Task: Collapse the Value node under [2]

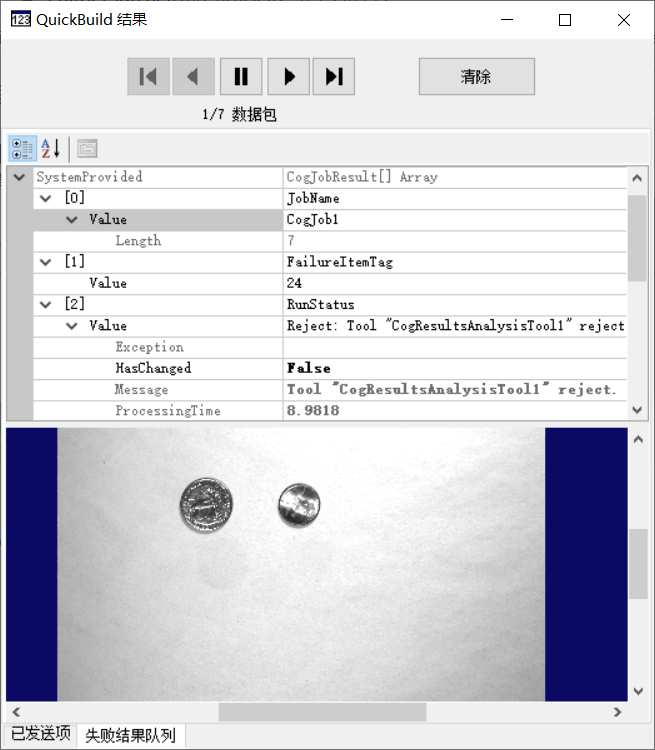Action: pyautogui.click(x=72, y=326)
